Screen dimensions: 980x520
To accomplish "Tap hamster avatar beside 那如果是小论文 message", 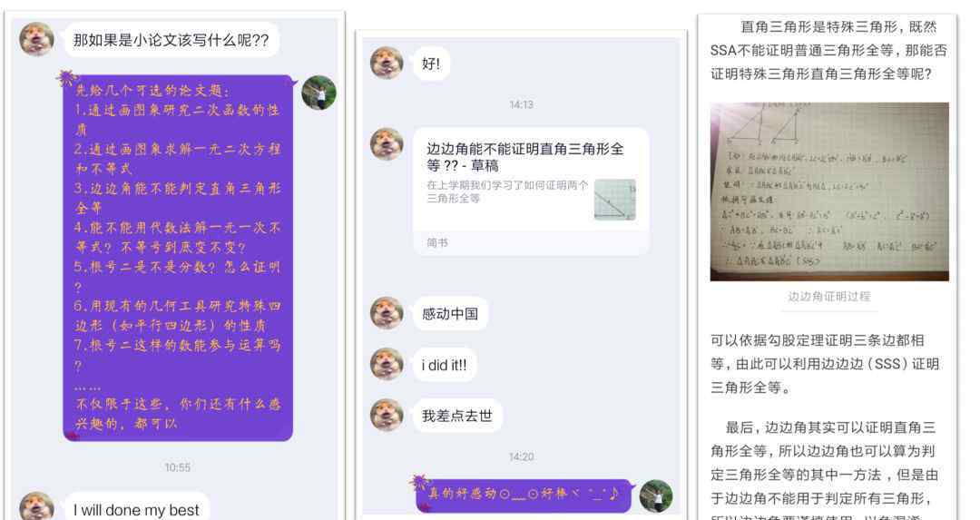I will click(x=36, y=39).
